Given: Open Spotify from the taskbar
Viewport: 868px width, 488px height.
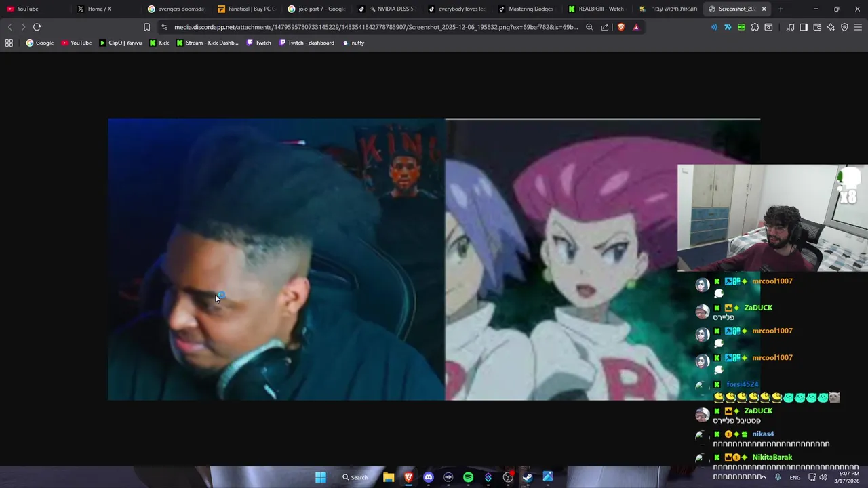Looking at the screenshot, I should coord(468,477).
